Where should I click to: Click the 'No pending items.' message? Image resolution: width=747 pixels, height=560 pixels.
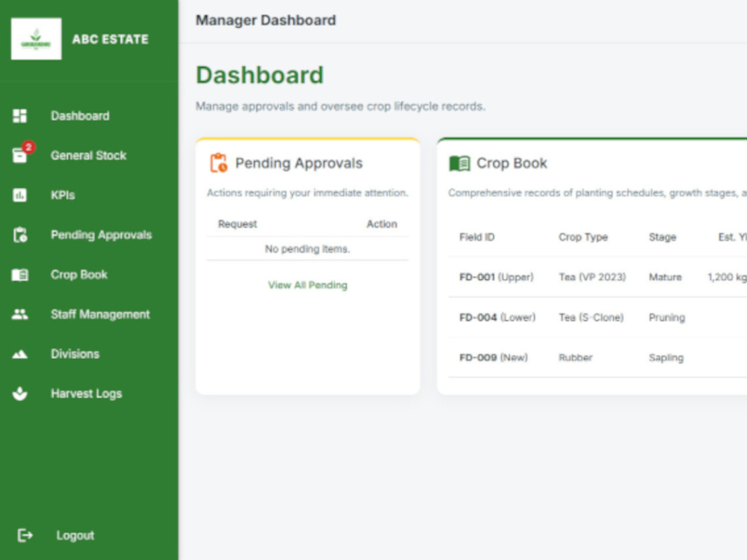(x=307, y=249)
